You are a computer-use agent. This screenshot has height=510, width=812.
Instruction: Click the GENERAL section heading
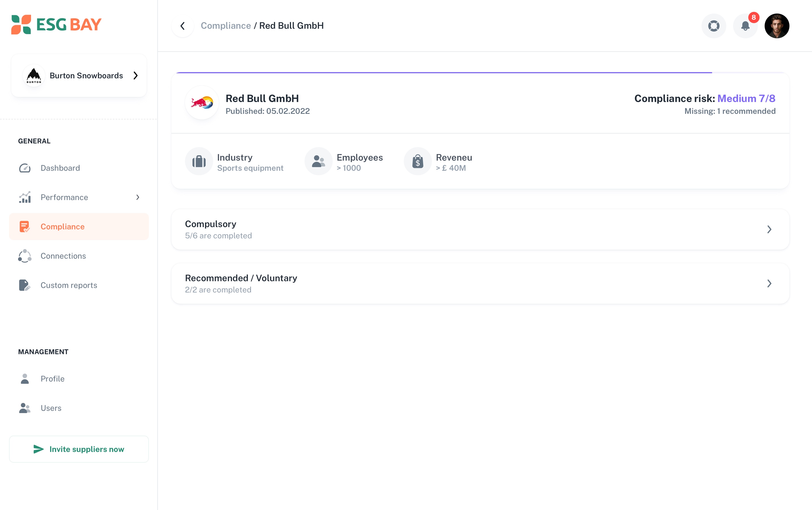tap(34, 141)
